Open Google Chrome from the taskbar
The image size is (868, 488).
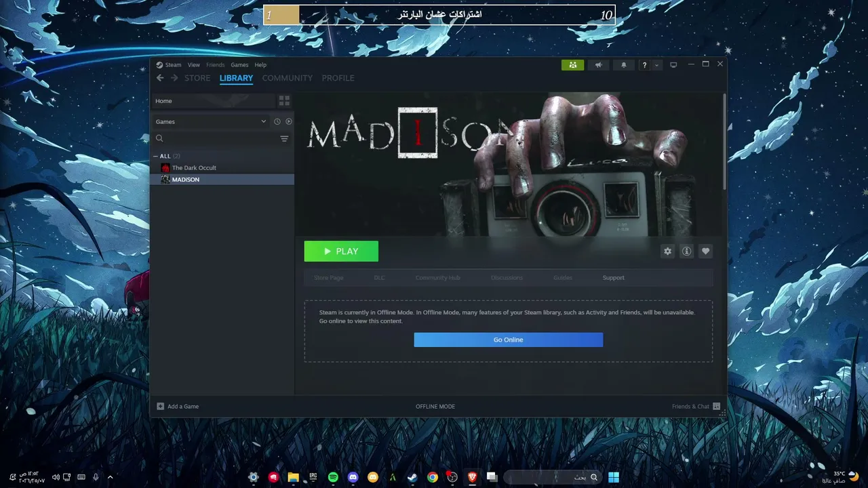pos(432,477)
